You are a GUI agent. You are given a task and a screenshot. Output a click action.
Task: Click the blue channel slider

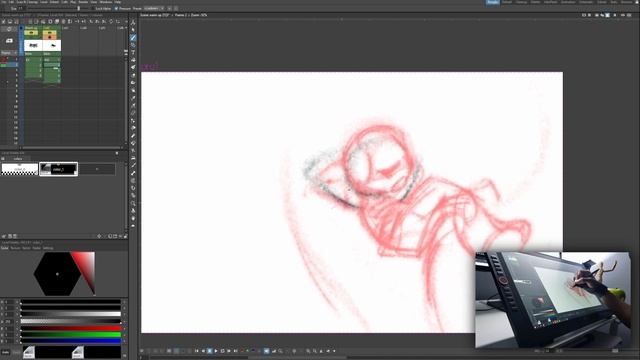coord(71,340)
